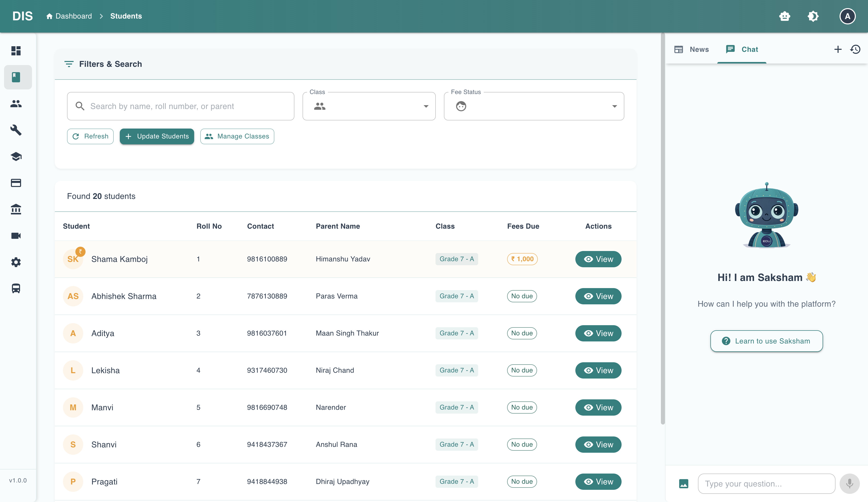Click the student list vertical scrollbar
Image resolution: width=868 pixels, height=502 pixels.
pos(662,228)
